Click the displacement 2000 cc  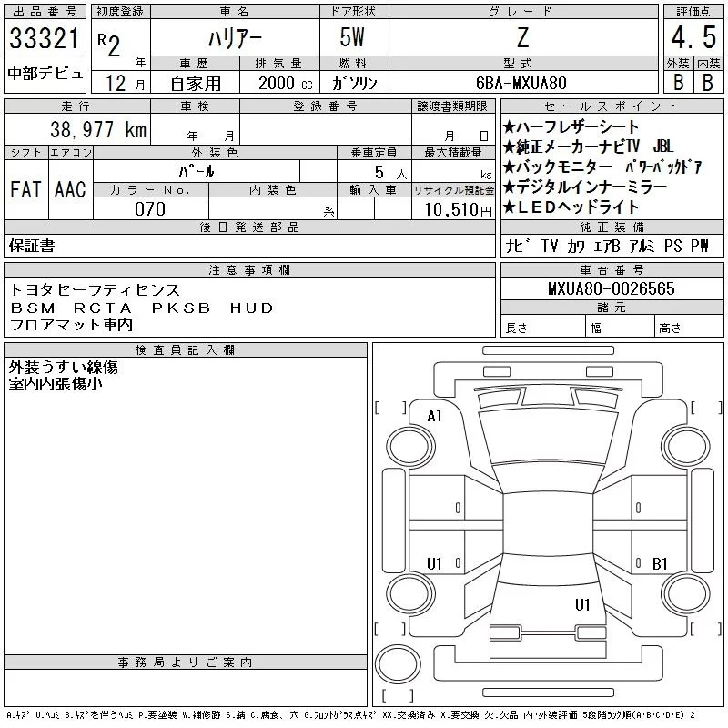click(286, 83)
